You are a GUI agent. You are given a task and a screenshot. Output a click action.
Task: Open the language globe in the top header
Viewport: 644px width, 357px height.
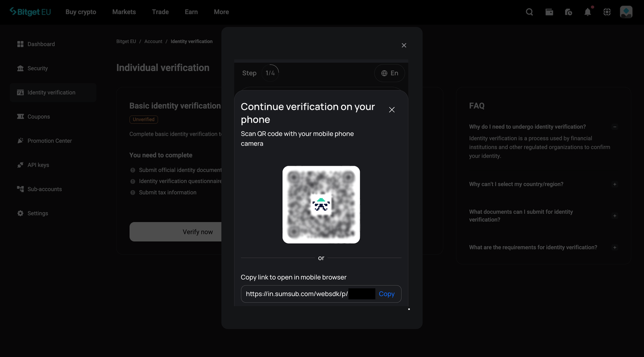pyautogui.click(x=607, y=12)
